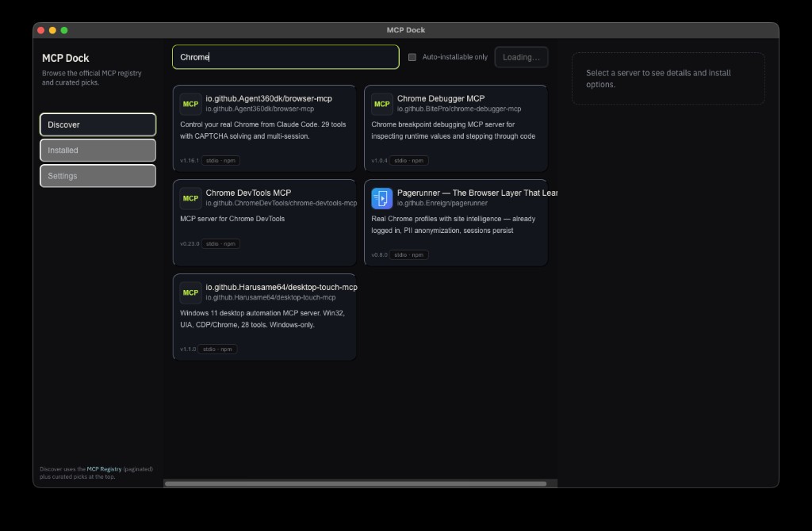
Task: Click the Loading button next to the search bar
Action: [521, 56]
